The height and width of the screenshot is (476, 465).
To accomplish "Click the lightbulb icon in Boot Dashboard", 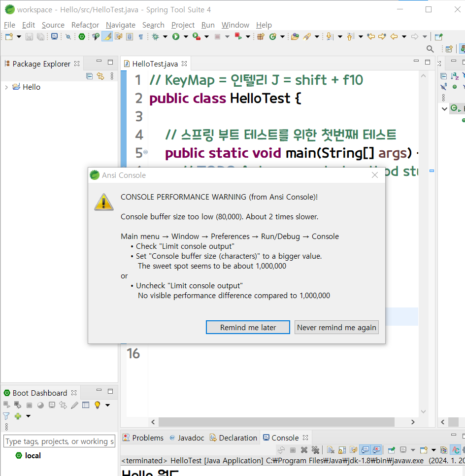I will (x=97, y=405).
